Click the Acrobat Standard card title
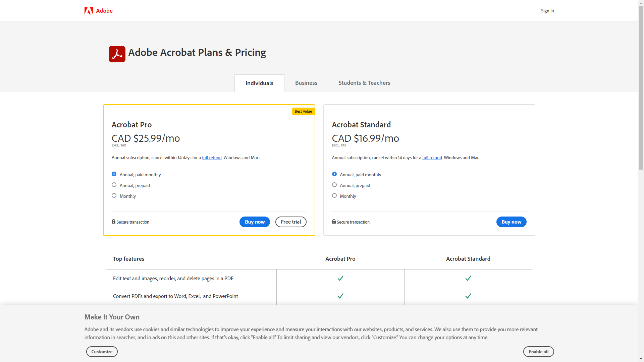The image size is (644, 362). (x=361, y=125)
